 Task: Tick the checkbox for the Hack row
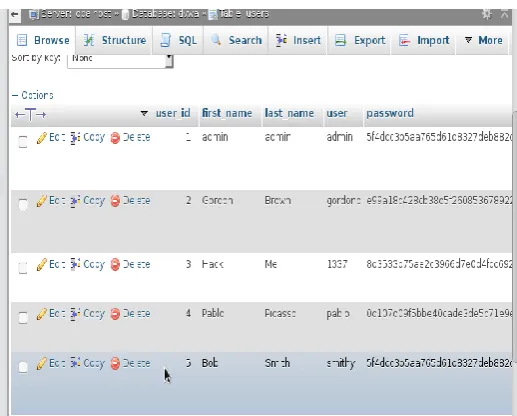(x=23, y=268)
